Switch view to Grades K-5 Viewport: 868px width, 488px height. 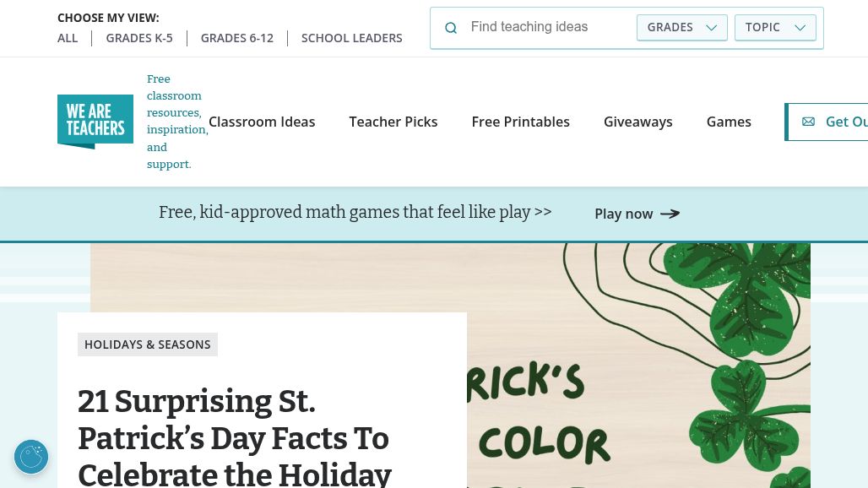pyautogui.click(x=139, y=38)
